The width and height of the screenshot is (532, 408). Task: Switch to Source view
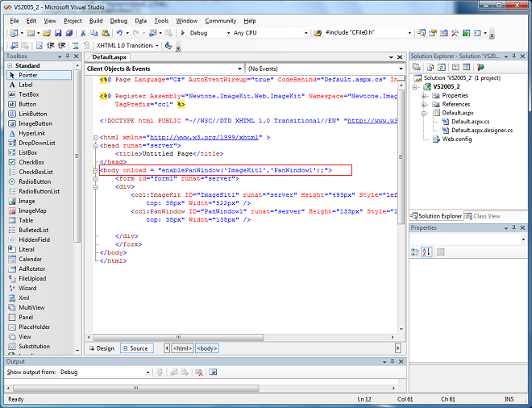click(137, 348)
